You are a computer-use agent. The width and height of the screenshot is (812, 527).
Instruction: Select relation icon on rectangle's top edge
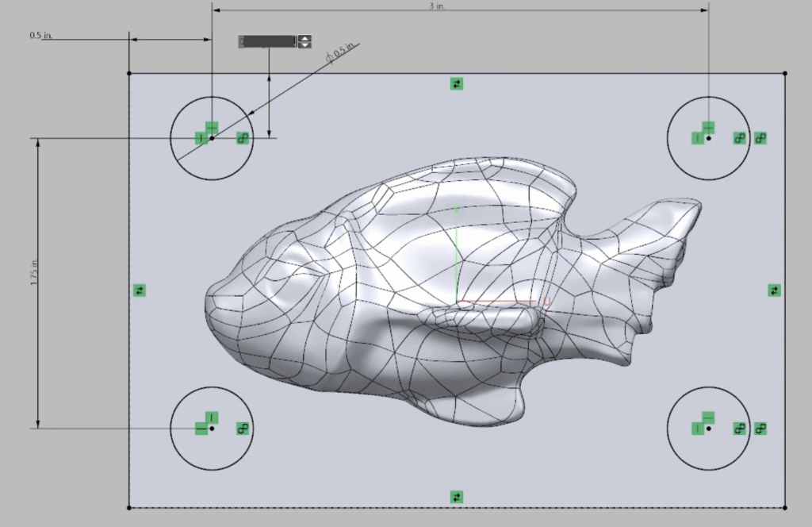(456, 83)
